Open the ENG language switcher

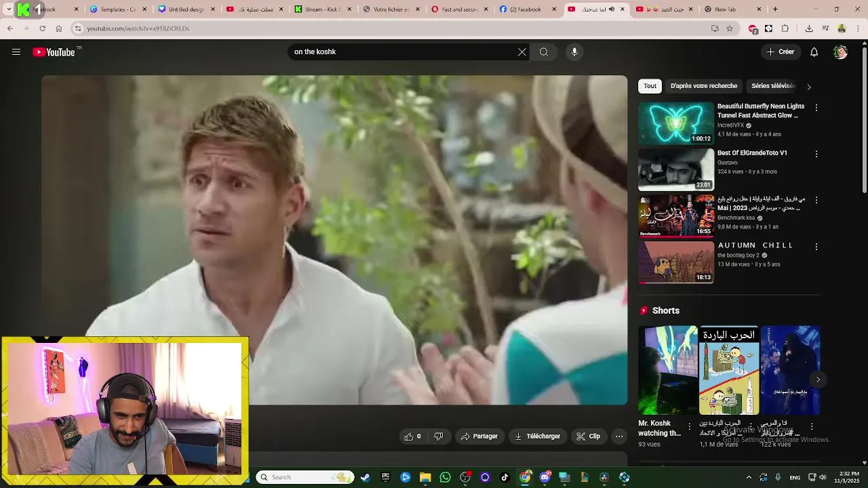(x=795, y=477)
